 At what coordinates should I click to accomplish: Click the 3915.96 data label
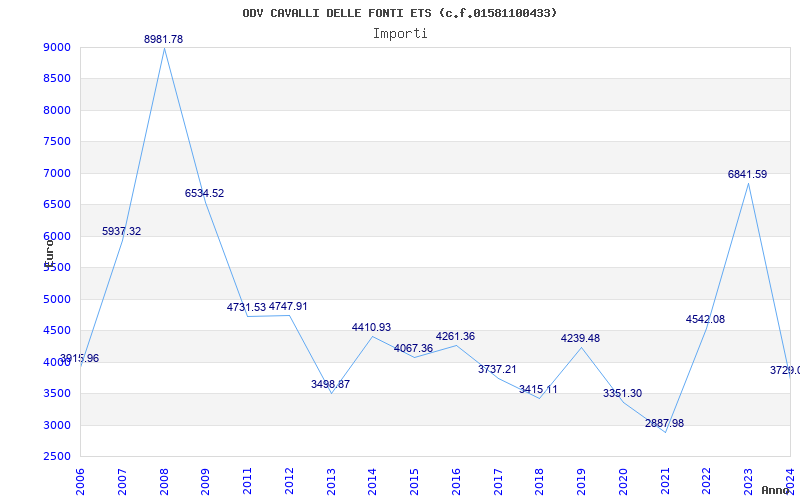point(79,358)
